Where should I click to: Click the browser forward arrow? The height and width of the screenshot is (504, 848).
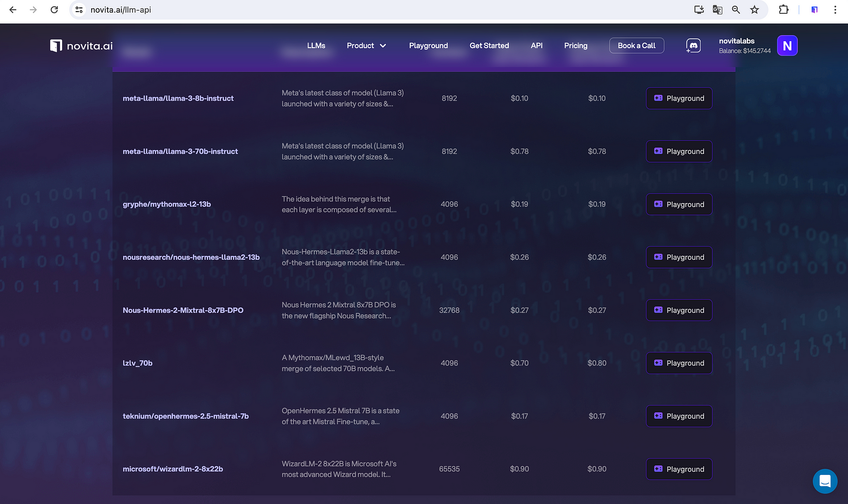(33, 10)
